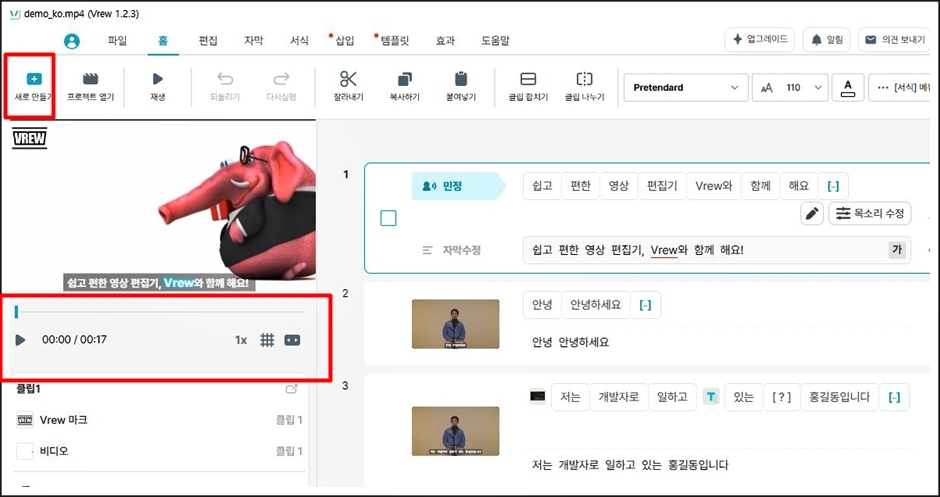
Task: Click the small image icon before 저는
Action: click(538, 396)
